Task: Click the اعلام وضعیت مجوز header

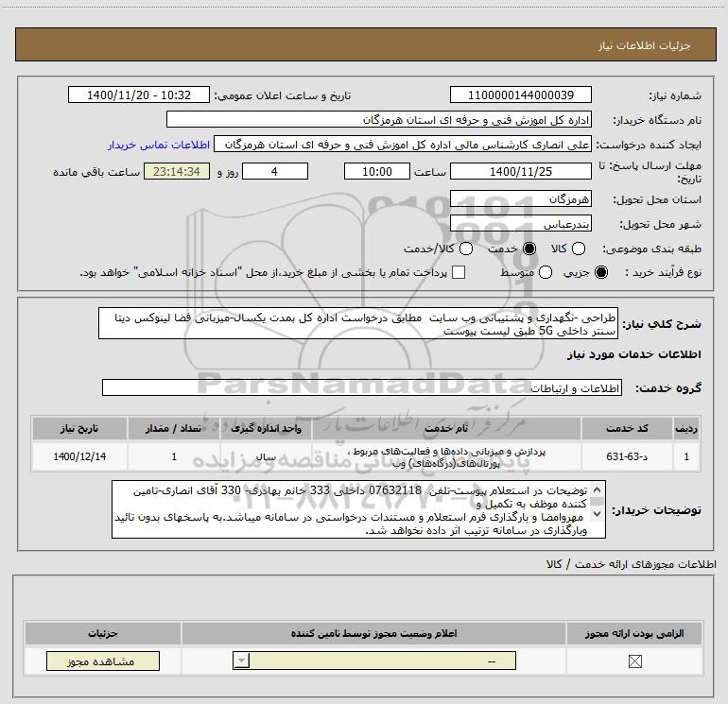Action: [373, 633]
